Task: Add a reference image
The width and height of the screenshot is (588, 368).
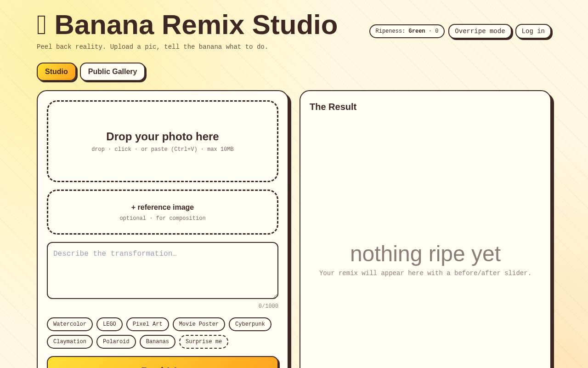Action: [163, 212]
